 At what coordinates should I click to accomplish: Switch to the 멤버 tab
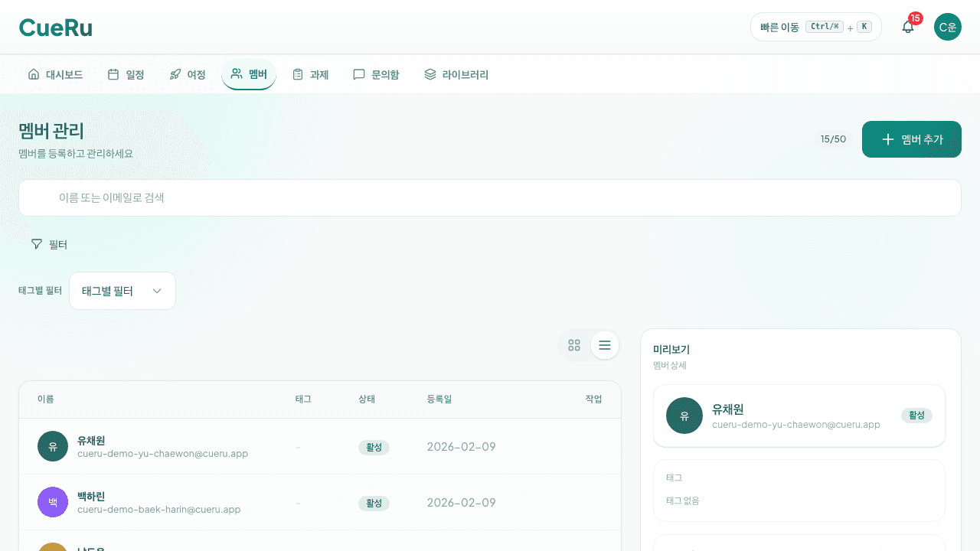[x=249, y=73]
